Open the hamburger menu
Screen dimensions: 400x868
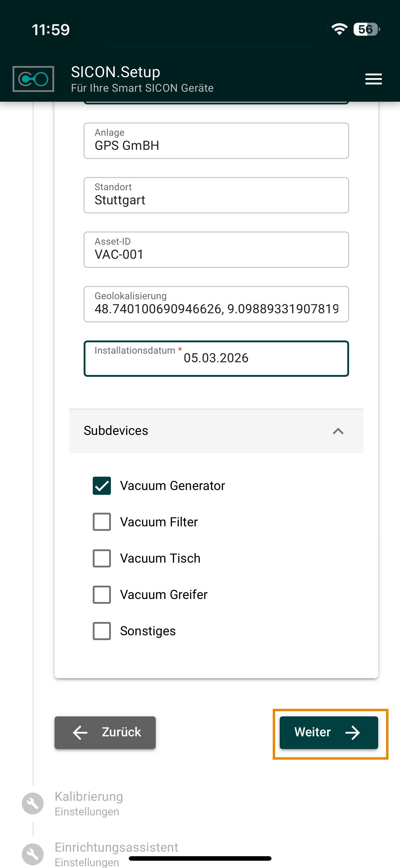(x=373, y=79)
